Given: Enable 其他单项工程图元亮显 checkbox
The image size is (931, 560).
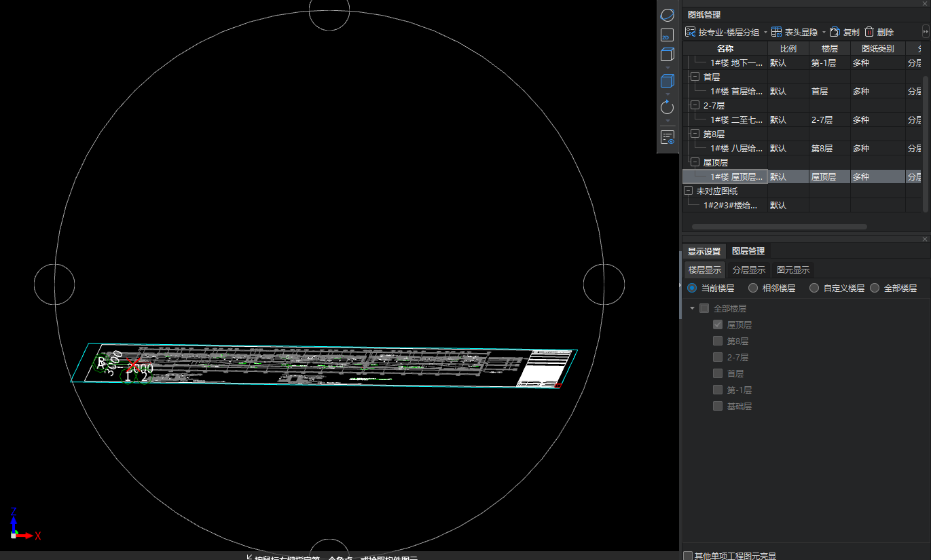Looking at the screenshot, I should [x=688, y=556].
